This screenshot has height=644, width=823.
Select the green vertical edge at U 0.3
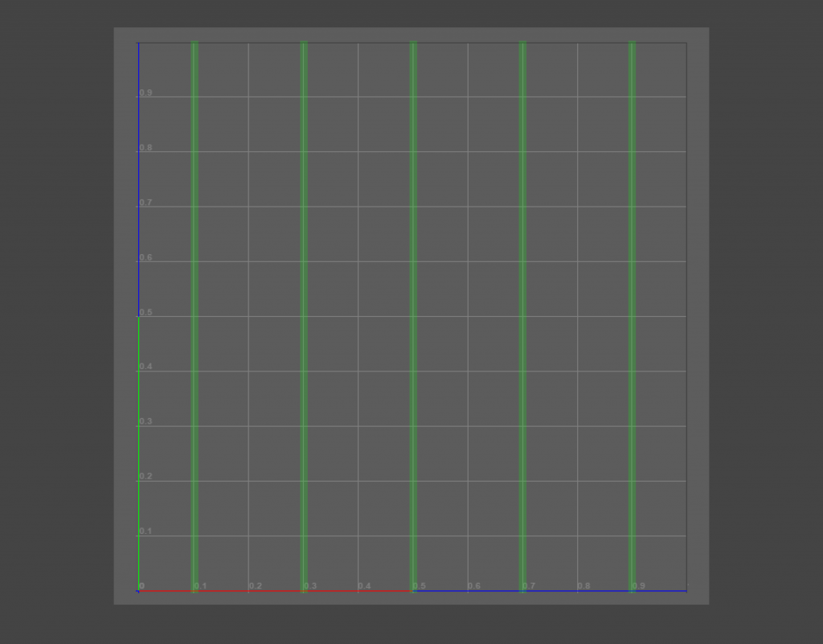click(304, 317)
